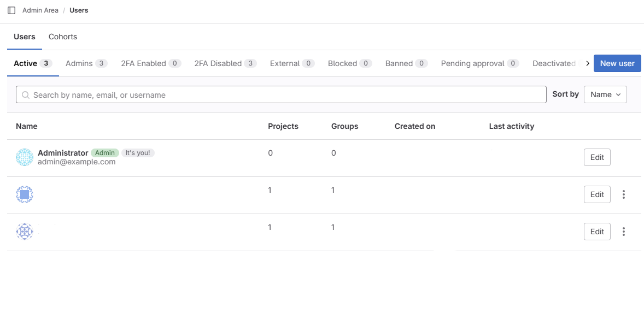Click the New user button

click(617, 63)
